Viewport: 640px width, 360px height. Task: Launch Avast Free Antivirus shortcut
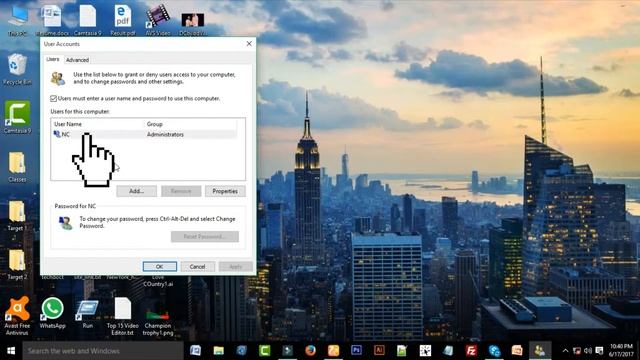click(x=17, y=316)
